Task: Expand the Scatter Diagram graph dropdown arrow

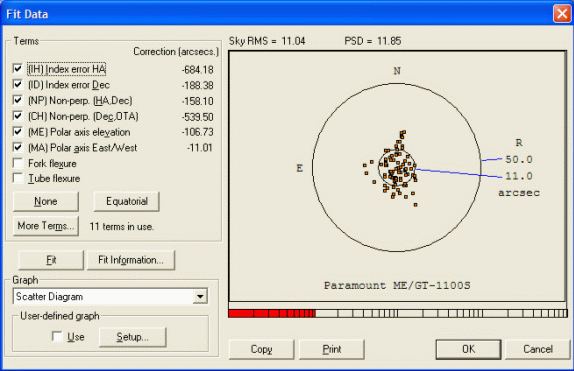Action: [200, 296]
